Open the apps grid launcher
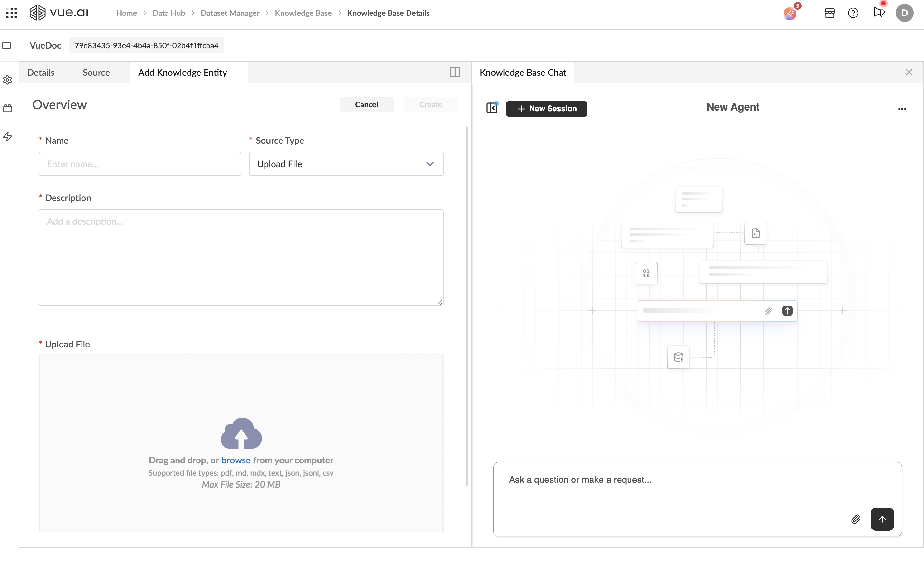Viewport: 924px width, 573px height. tap(12, 13)
